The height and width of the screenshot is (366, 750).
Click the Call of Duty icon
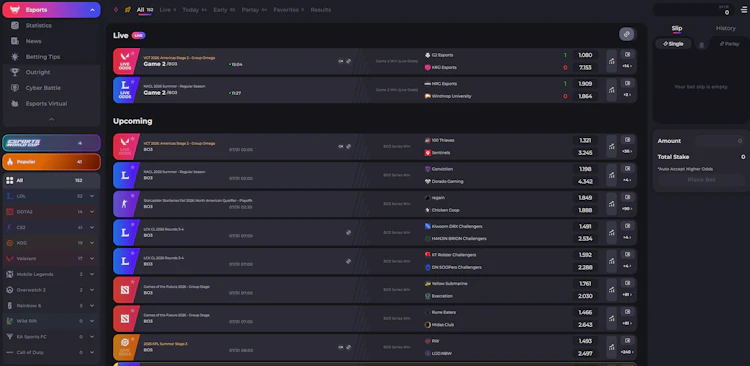tap(9, 352)
